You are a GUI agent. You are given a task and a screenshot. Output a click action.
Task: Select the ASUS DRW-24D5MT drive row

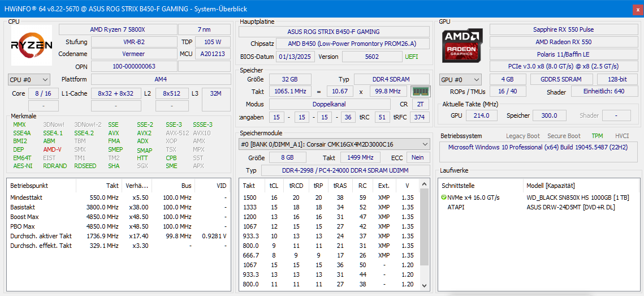[x=538, y=207]
